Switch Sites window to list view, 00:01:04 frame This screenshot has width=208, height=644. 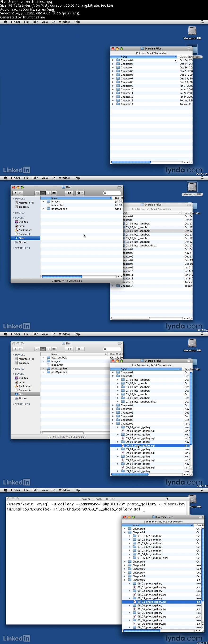43,193
